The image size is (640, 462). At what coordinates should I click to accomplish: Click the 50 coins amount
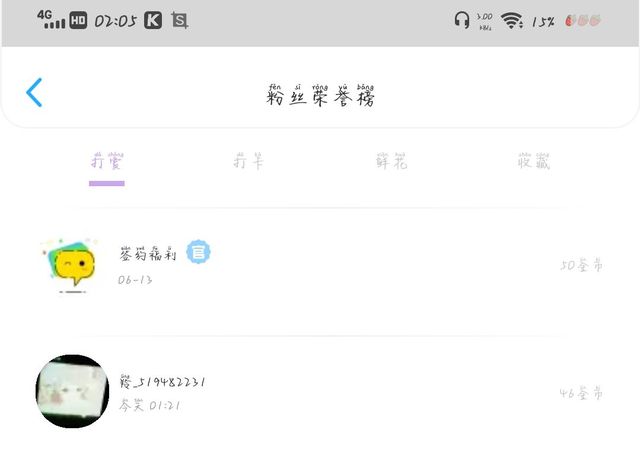[581, 265]
